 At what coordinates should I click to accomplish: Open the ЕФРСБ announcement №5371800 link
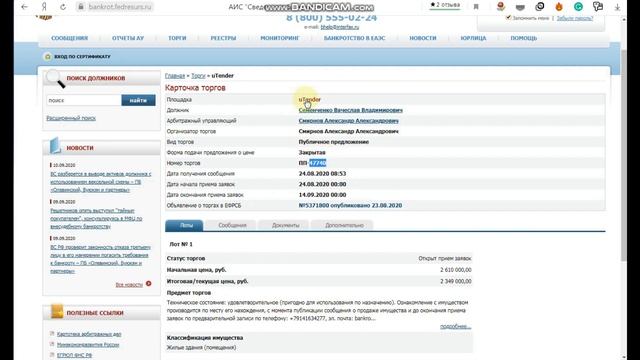[350, 205]
